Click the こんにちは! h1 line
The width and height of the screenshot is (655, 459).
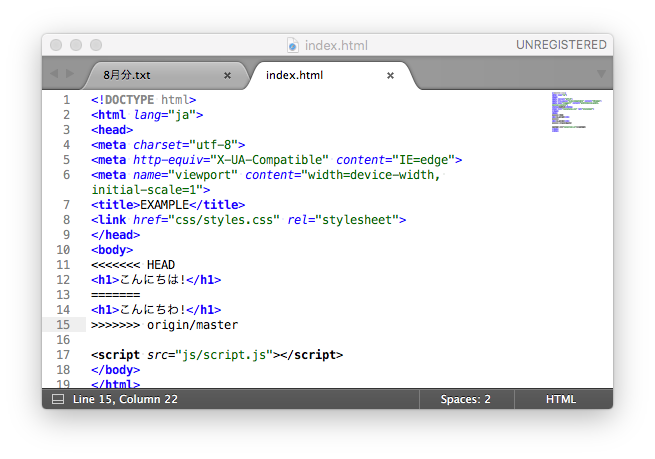click(156, 280)
